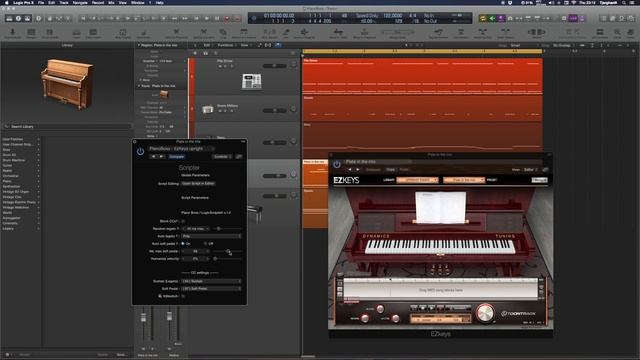Click the EZkeys piano keyboard
The height and width of the screenshot is (360, 640).
440,247
